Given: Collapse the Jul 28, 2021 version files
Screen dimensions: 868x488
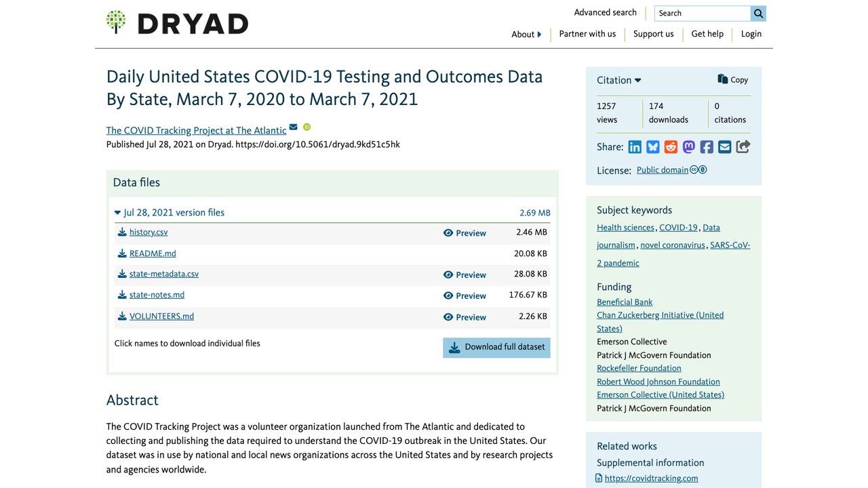Looking at the screenshot, I should 170,212.
